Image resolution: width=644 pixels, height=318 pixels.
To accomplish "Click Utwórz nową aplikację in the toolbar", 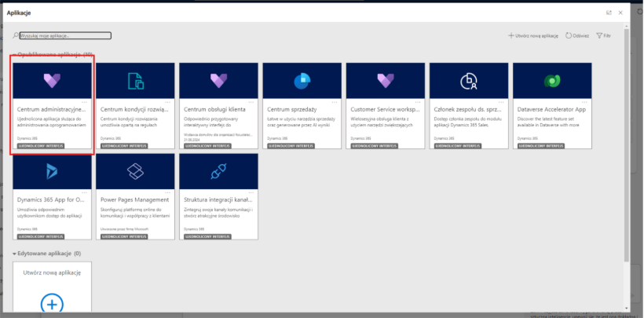I will 533,36.
